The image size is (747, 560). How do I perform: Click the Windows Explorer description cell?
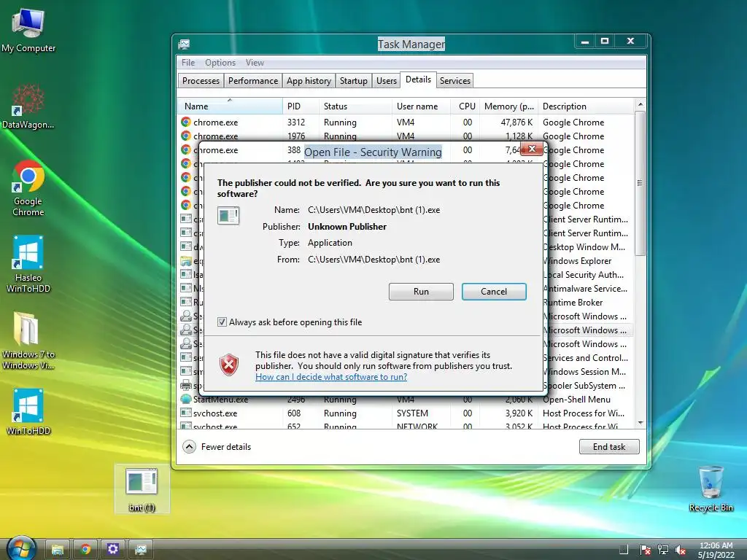point(578,261)
